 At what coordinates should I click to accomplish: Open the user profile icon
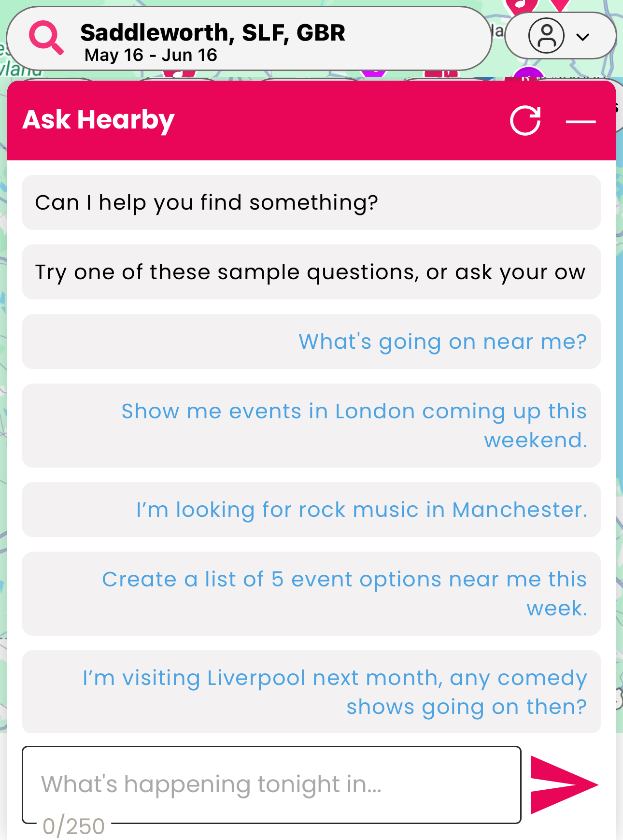pyautogui.click(x=546, y=36)
